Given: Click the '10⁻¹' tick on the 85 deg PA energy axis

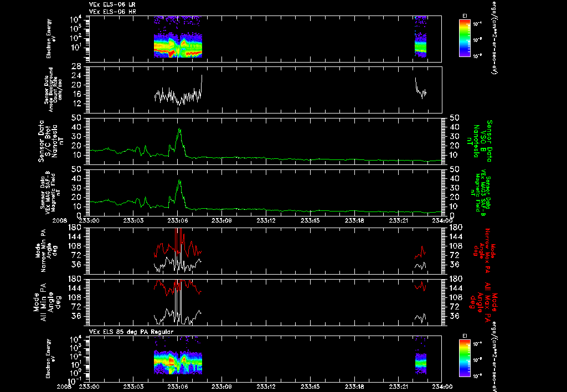Looking at the screenshot, I should tap(75, 381).
